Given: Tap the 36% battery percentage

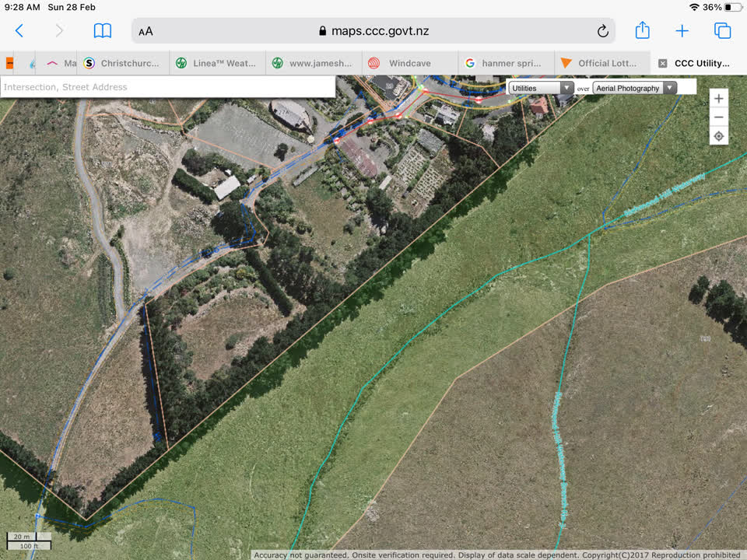Looking at the screenshot, I should coord(712,7).
